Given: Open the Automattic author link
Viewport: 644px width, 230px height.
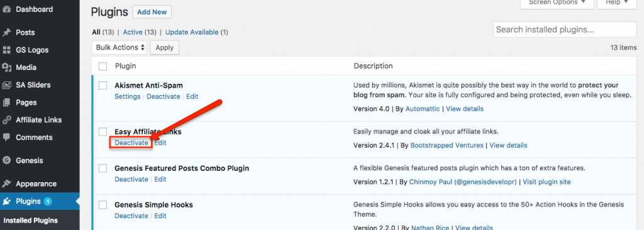Looking at the screenshot, I should click(x=423, y=109).
